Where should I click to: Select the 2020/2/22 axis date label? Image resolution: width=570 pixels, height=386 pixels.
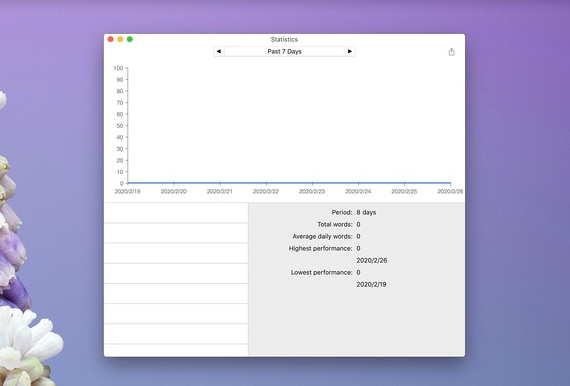point(266,191)
